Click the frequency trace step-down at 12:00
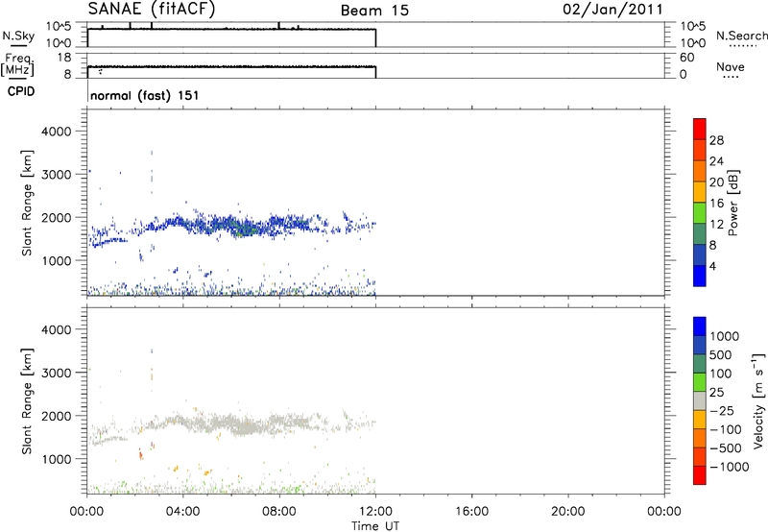The image size is (768, 532). click(375, 72)
